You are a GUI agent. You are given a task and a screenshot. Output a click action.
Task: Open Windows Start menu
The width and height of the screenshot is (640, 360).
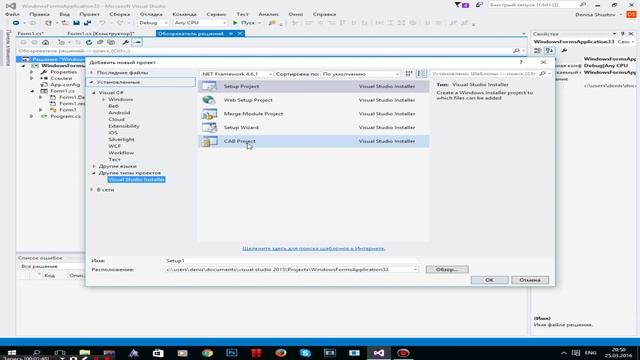pyautogui.click(x=12, y=353)
